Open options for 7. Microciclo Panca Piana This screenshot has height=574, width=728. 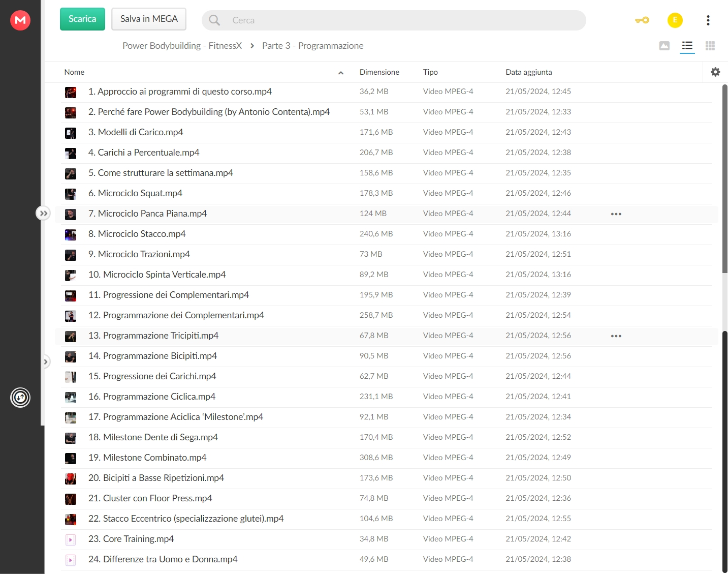[x=616, y=214]
